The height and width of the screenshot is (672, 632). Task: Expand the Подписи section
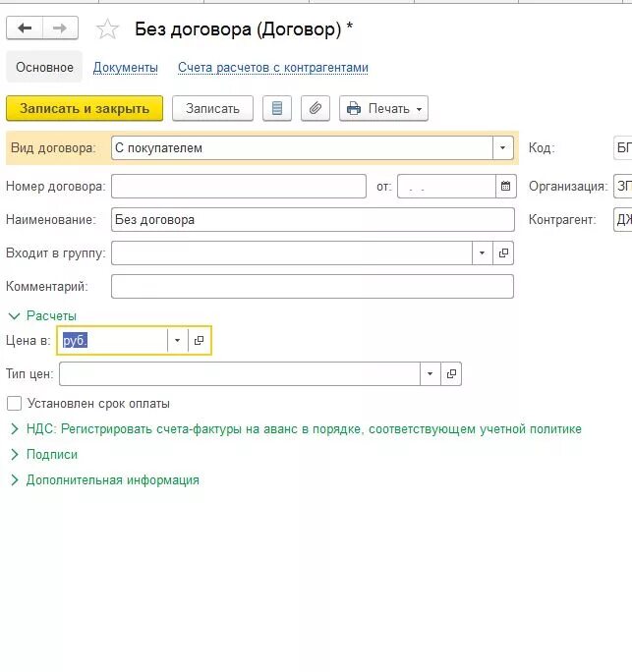pyautogui.click(x=43, y=454)
